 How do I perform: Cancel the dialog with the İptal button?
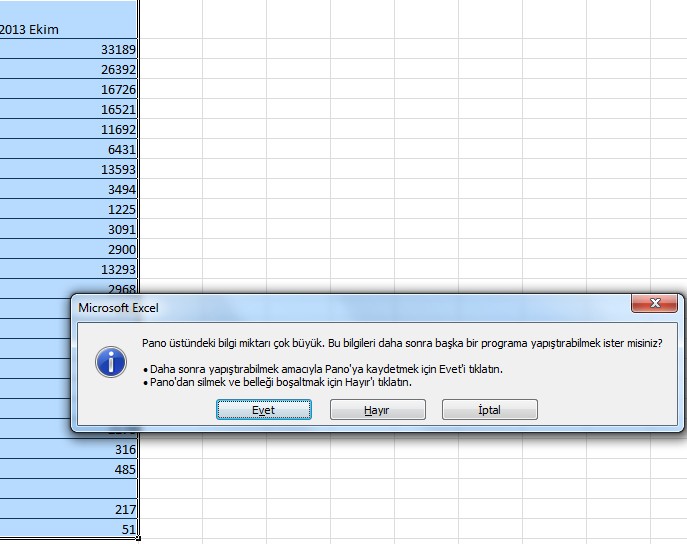tap(490, 410)
